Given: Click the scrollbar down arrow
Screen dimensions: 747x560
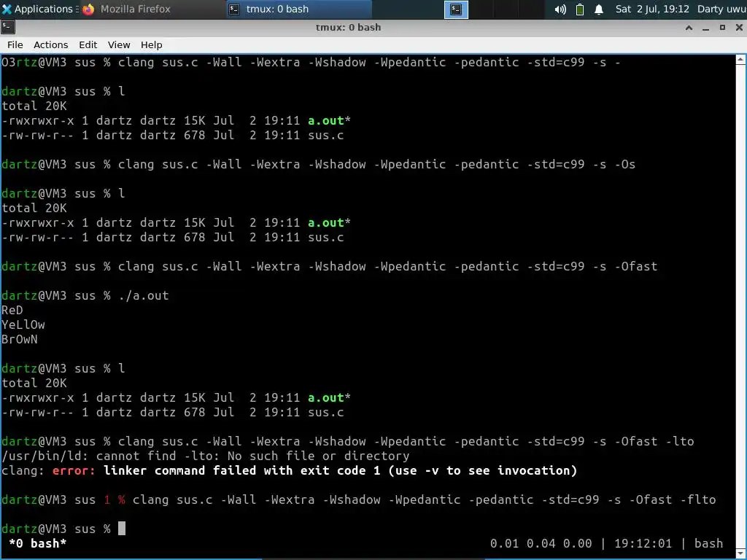Looking at the screenshot, I should pyautogui.click(x=740, y=553).
